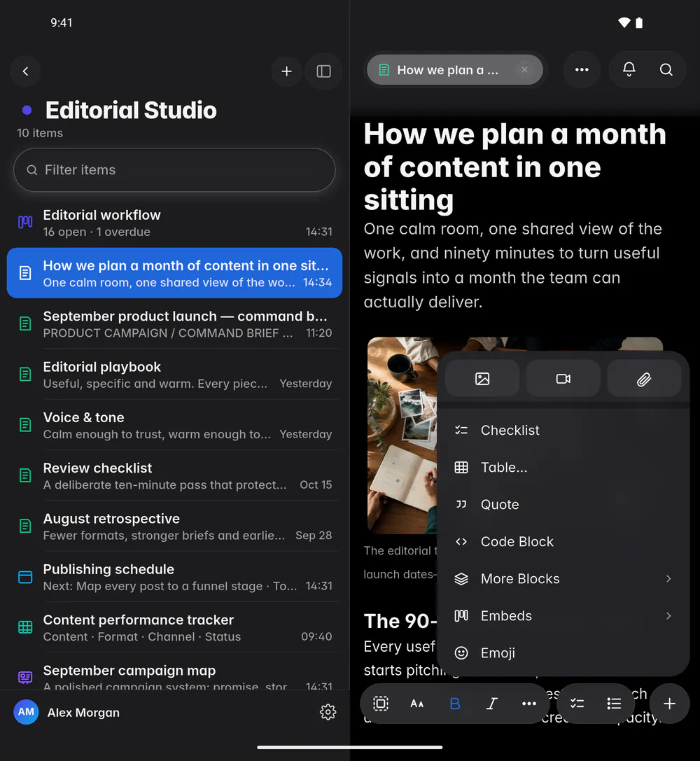Insert a video with the camera button
The width and height of the screenshot is (700, 761).
(563, 379)
